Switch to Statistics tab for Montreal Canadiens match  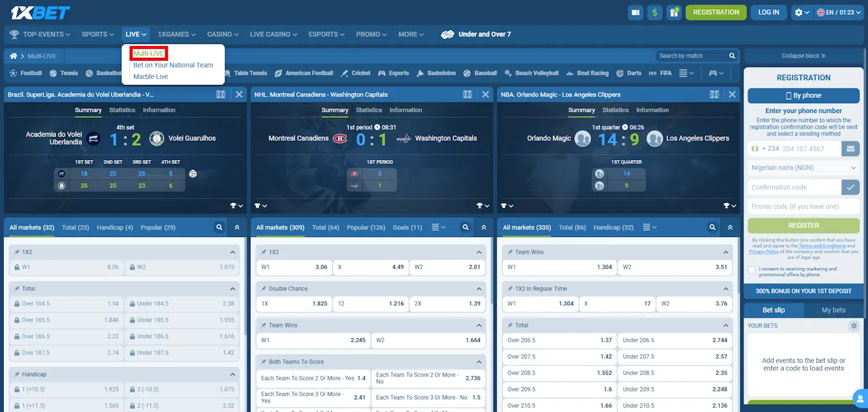[369, 110]
